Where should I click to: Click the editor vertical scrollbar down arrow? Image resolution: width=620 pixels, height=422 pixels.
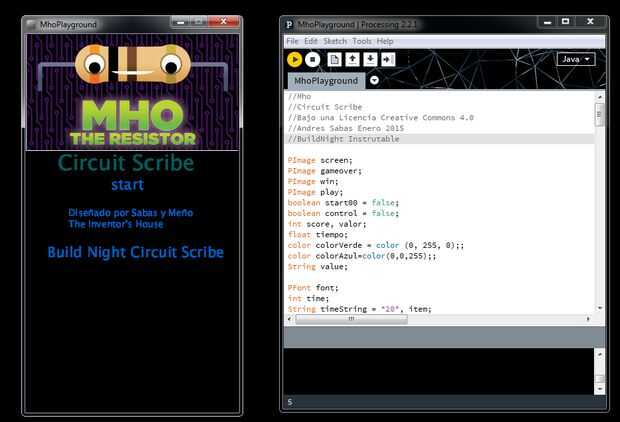(x=600, y=308)
